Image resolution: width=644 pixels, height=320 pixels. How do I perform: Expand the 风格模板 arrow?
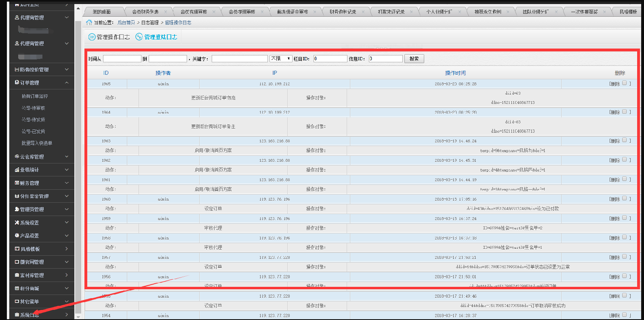click(x=67, y=249)
